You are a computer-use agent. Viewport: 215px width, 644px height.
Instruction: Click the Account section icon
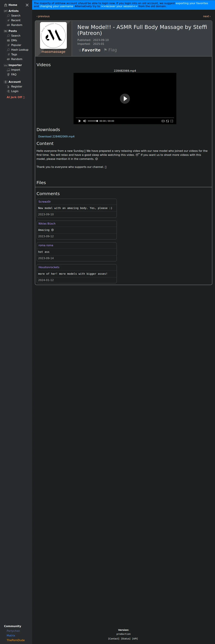pos(6,82)
